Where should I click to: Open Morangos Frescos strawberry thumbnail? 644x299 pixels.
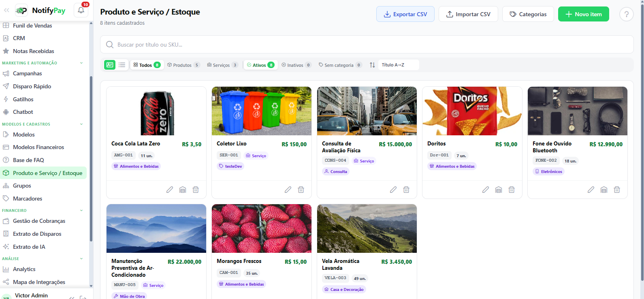tap(262, 229)
